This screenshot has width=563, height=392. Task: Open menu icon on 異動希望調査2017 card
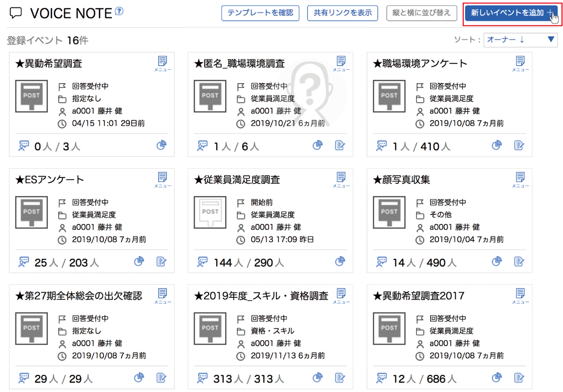point(520,296)
